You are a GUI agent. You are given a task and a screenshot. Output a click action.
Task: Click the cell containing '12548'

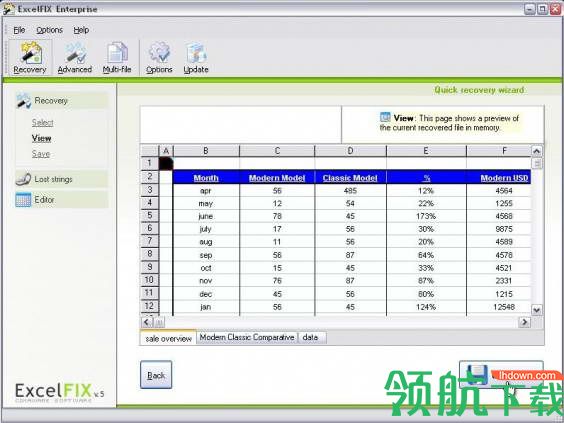[499, 307]
